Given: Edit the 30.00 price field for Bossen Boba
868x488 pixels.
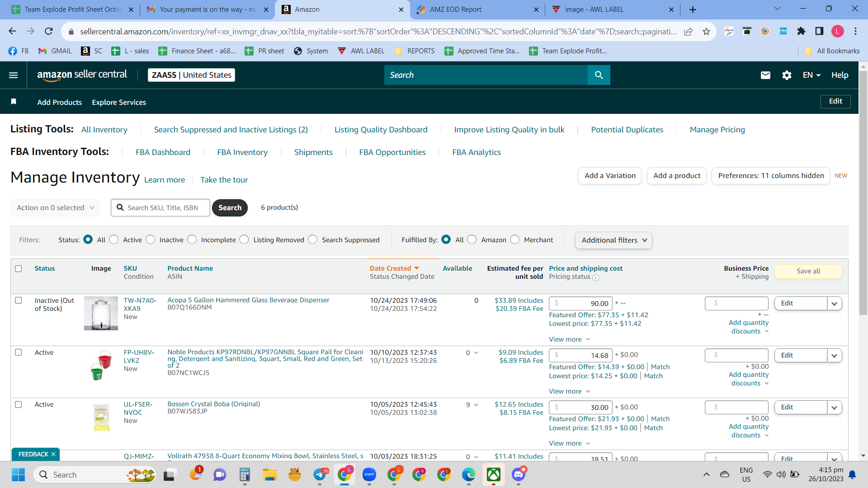Looking at the screenshot, I should coord(581,408).
